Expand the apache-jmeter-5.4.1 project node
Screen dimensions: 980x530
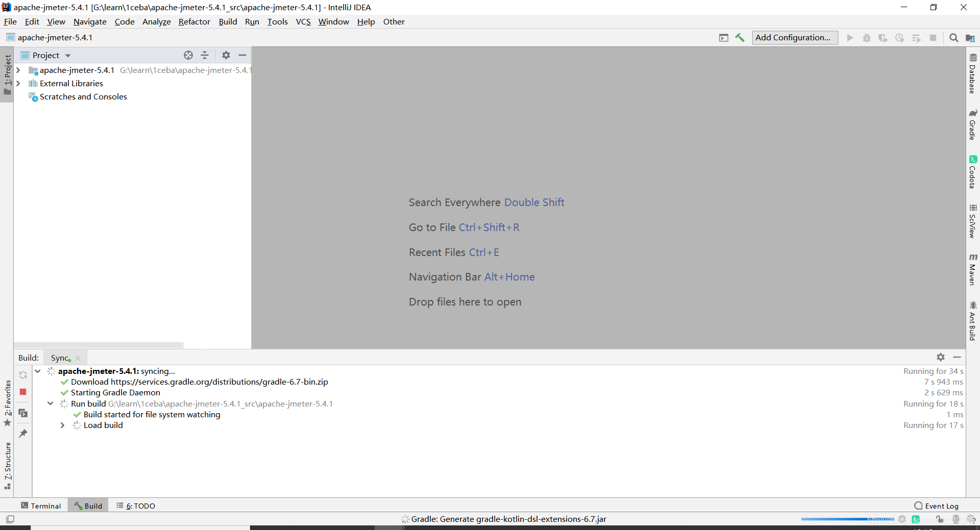(18, 70)
